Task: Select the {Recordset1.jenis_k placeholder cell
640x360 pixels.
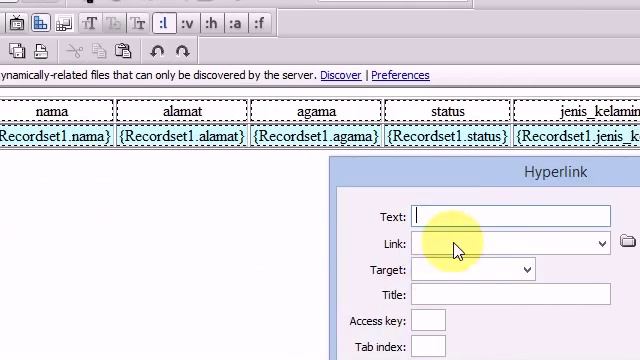Action: tap(578, 136)
